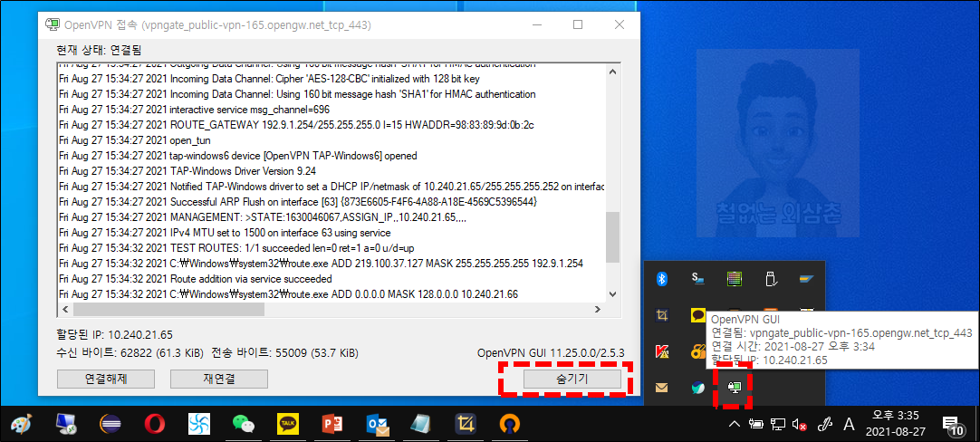Minimize the OpenVPN connection window
Viewport: 980px width, 442px height.
pos(537,25)
